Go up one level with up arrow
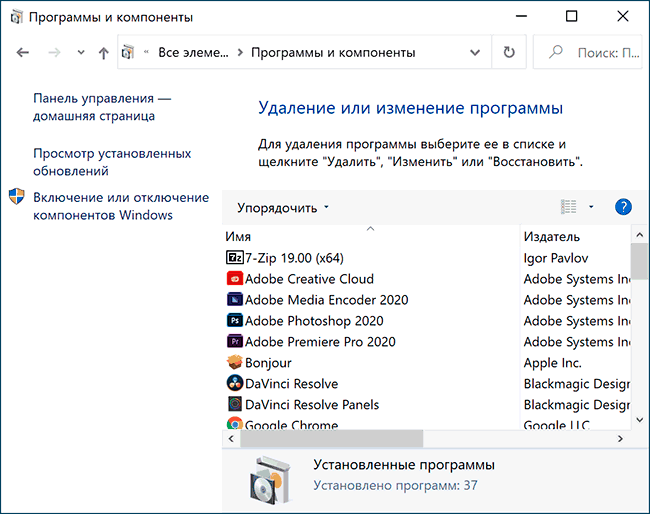Image resolution: width=650 pixels, height=514 pixels. 104,53
